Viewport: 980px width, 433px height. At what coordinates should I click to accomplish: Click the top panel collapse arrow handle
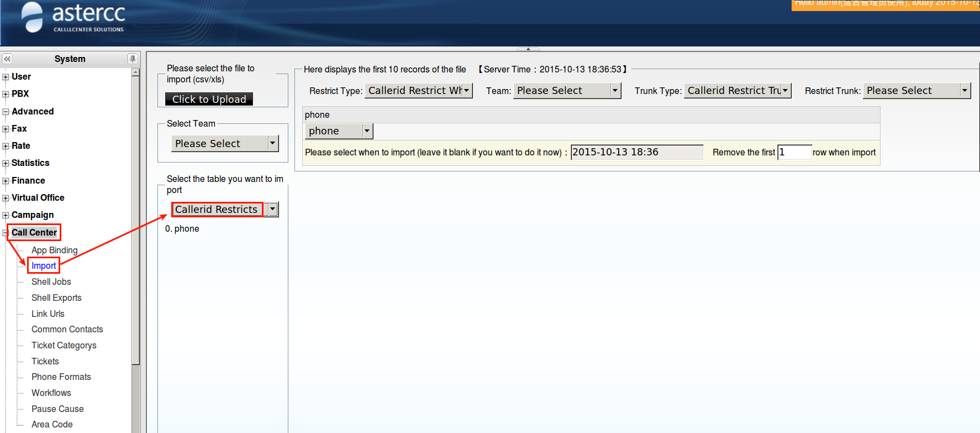pyautogui.click(x=528, y=49)
